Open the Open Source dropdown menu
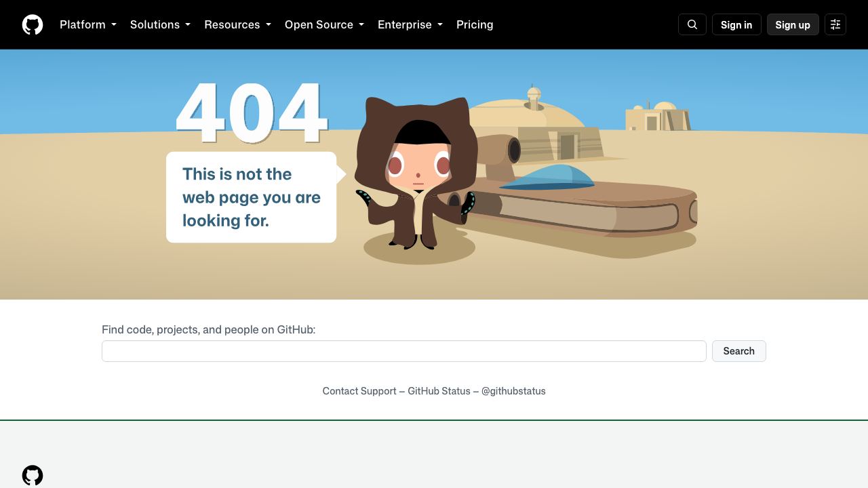The width and height of the screenshot is (868, 488). point(324,24)
